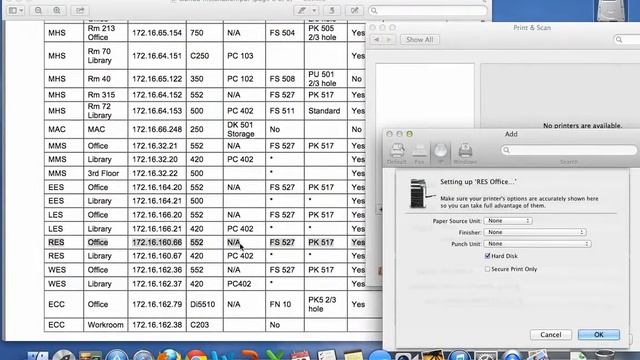The width and height of the screenshot is (640, 360).
Task: Zoom in on the Preview document
Action: 57,11
